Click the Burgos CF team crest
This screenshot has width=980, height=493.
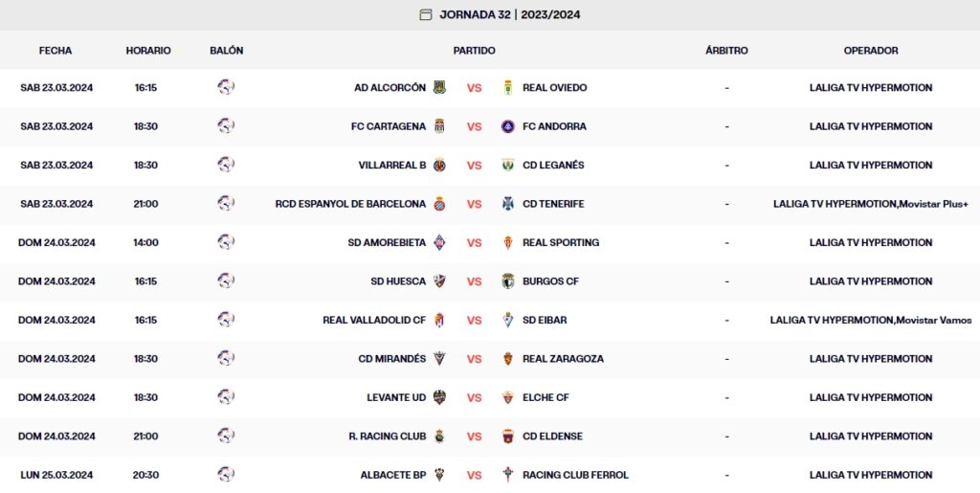click(508, 281)
